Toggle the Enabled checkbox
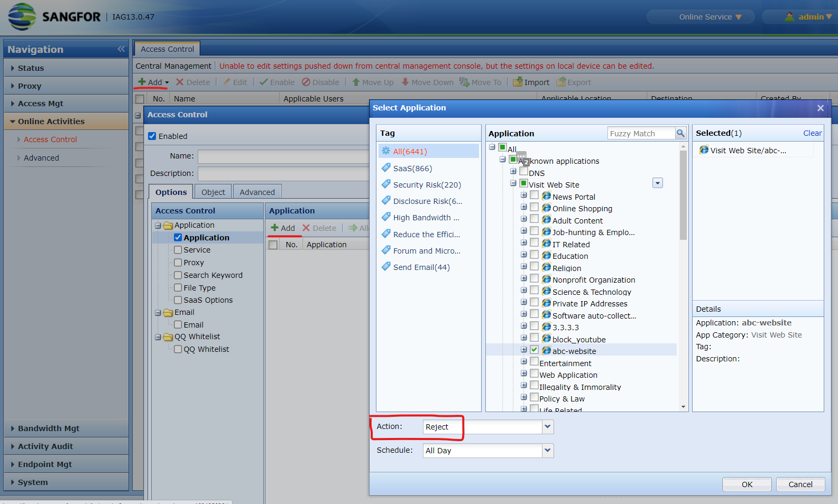Screen dimensions: 838x504 [x=152, y=136]
